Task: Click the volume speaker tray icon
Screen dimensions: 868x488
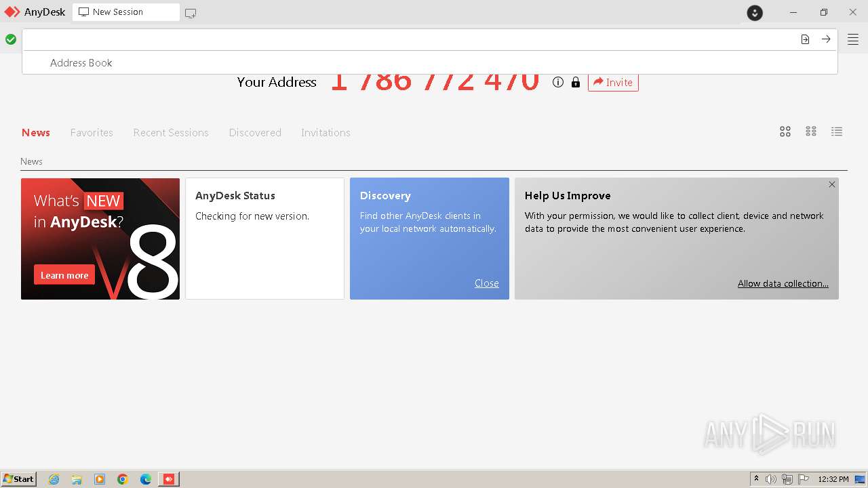Action: 771,479
